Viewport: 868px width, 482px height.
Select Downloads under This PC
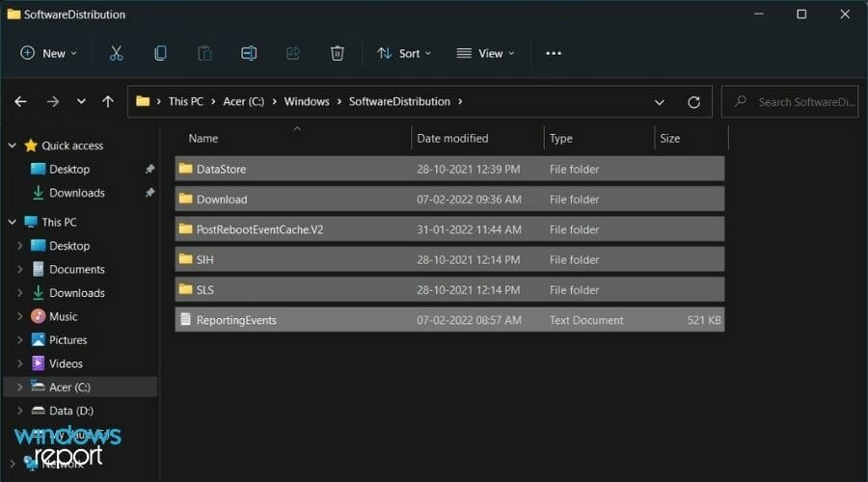[77, 293]
